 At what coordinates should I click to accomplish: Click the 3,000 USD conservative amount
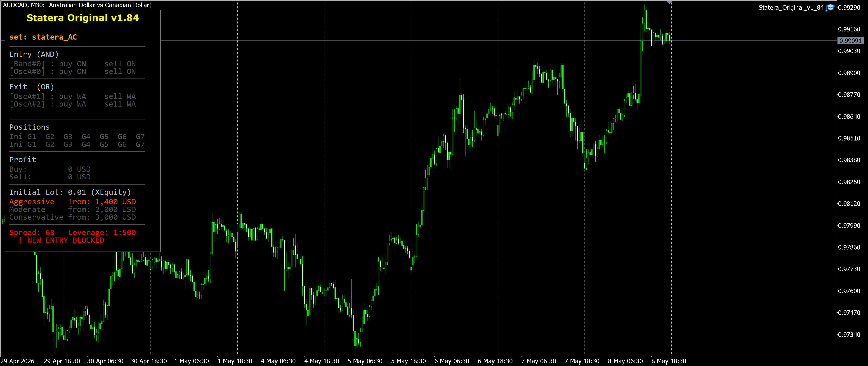coord(116,217)
